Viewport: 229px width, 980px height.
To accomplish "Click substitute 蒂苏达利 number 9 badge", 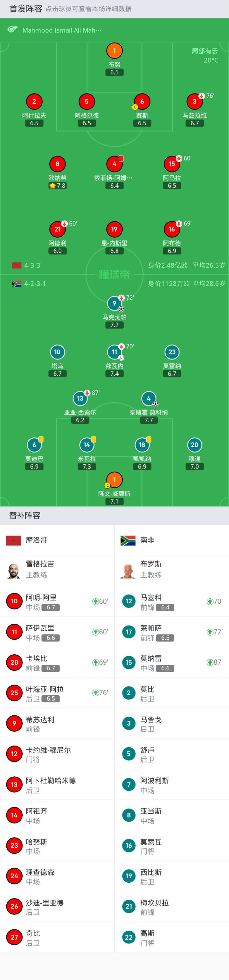I will [14, 723].
